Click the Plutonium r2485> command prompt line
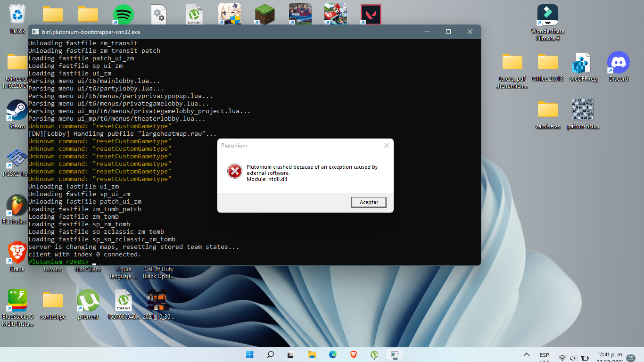 pyautogui.click(x=58, y=262)
